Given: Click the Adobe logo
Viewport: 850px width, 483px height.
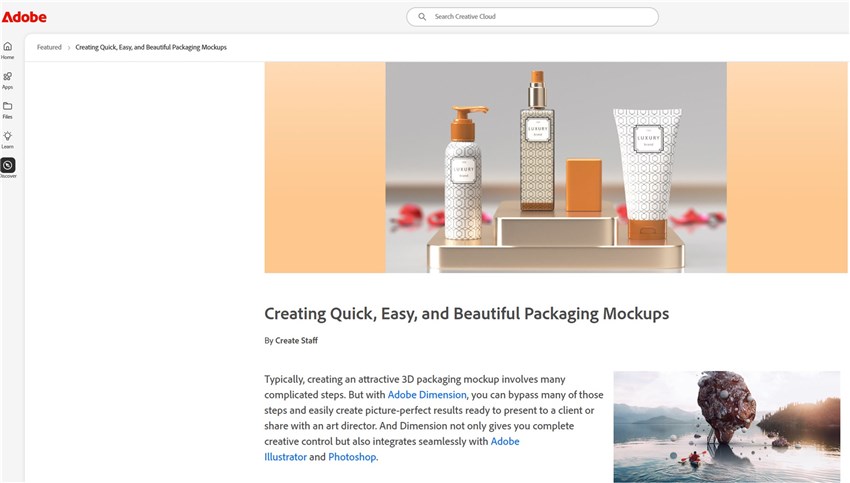Looking at the screenshot, I should (24, 17).
